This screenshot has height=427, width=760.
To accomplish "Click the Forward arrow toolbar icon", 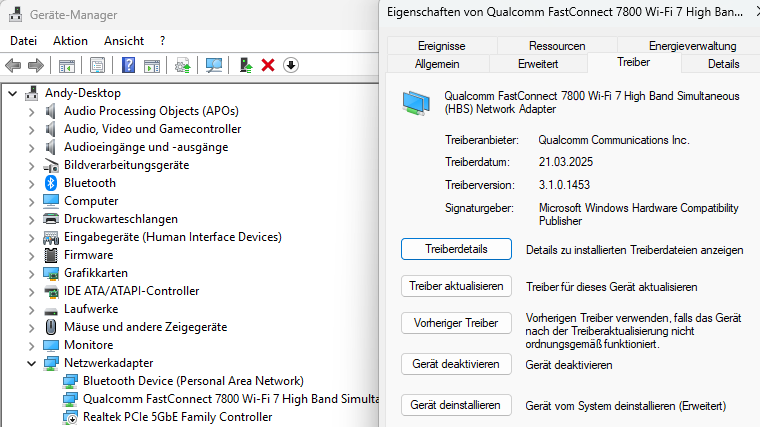I will [x=36, y=65].
